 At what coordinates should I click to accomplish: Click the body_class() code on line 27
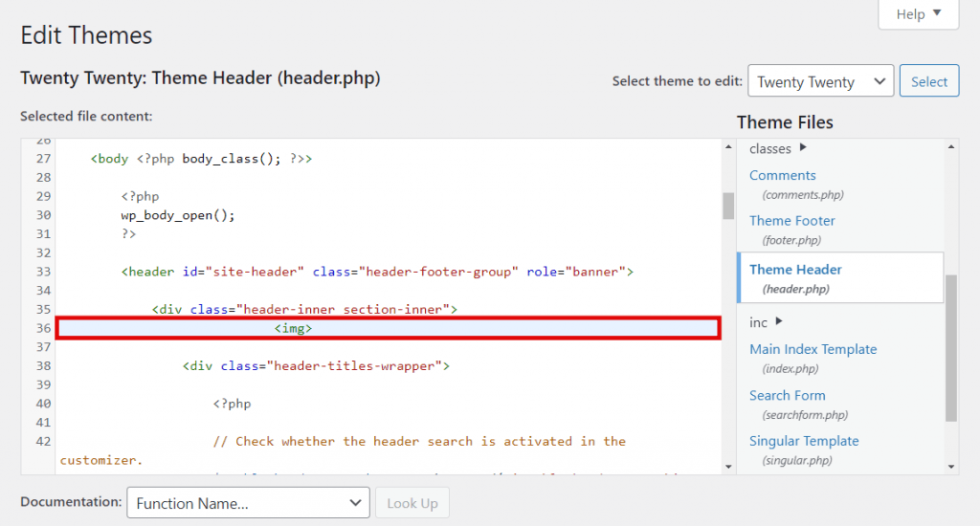(x=232, y=159)
